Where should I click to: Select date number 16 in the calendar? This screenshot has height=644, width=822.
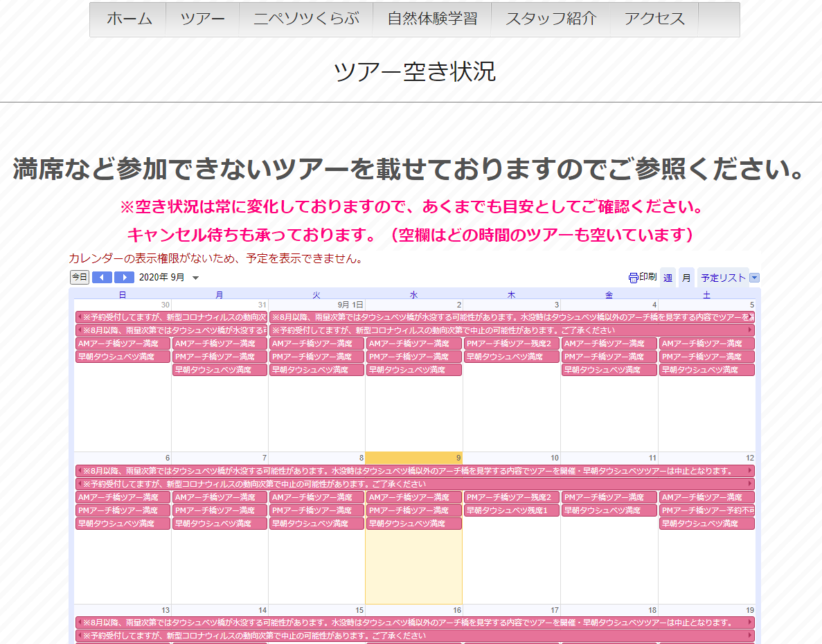pos(457,610)
